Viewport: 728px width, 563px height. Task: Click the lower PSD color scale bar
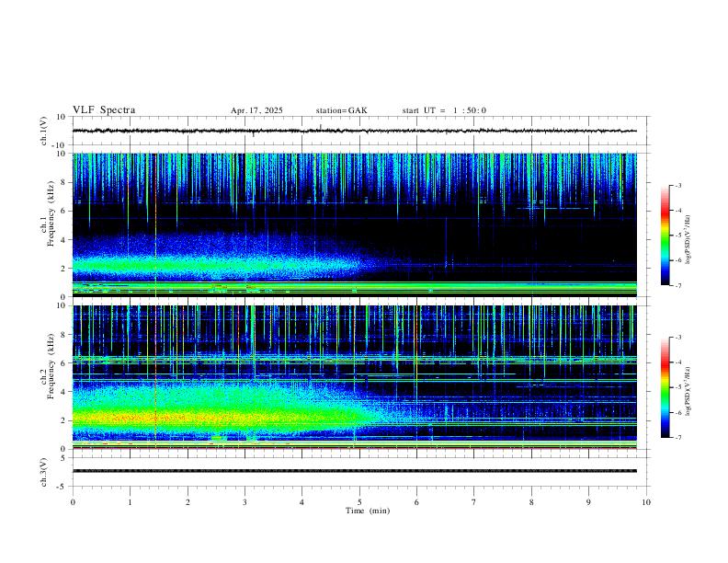[665, 387]
